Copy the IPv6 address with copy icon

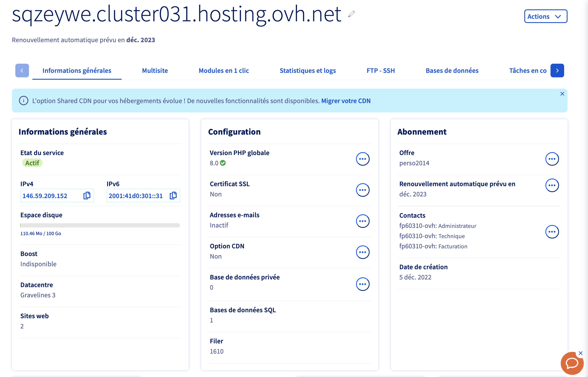[173, 195]
